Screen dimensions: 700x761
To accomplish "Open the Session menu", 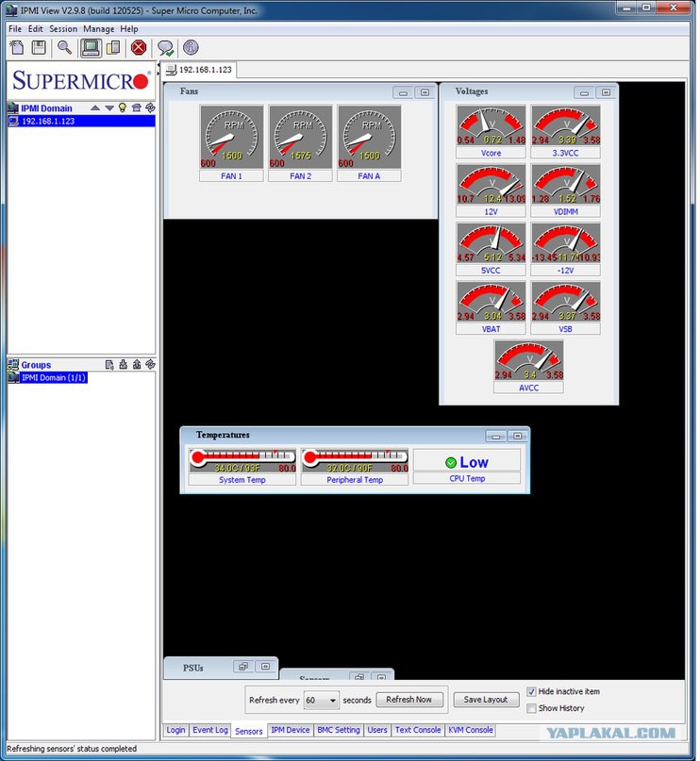I will click(63, 28).
